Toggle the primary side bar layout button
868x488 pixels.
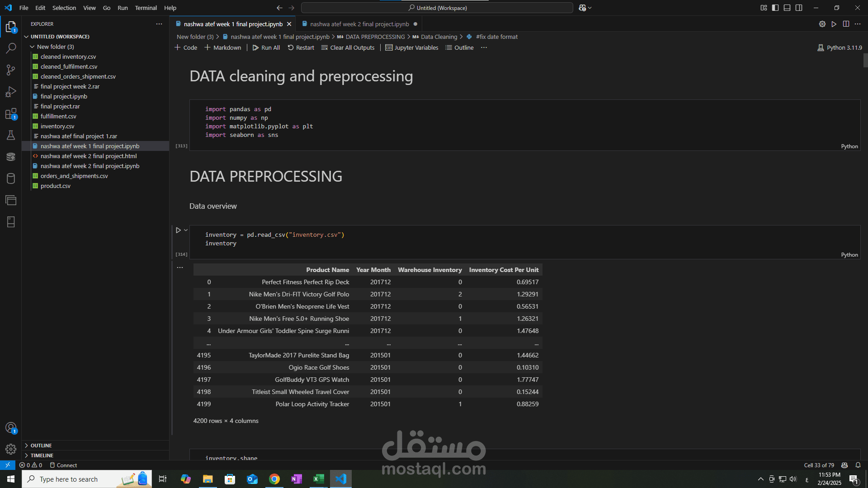click(775, 8)
